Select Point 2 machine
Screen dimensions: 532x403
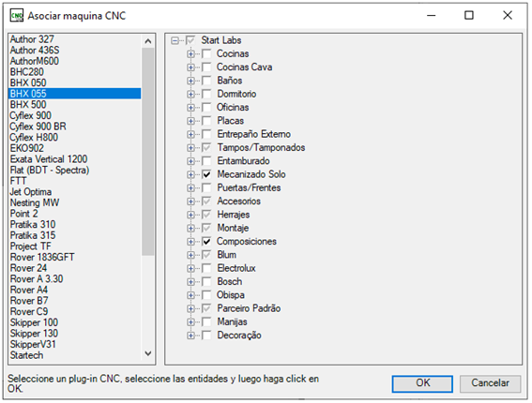tap(75, 214)
